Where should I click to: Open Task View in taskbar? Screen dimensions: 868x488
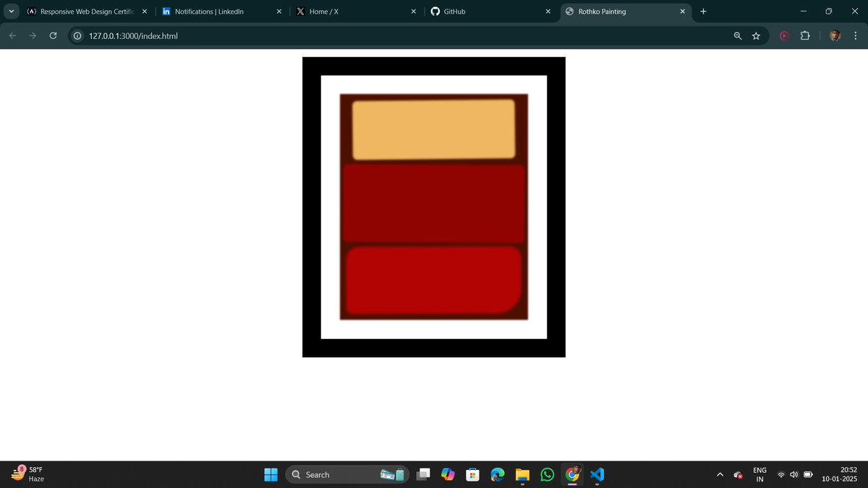click(x=424, y=475)
